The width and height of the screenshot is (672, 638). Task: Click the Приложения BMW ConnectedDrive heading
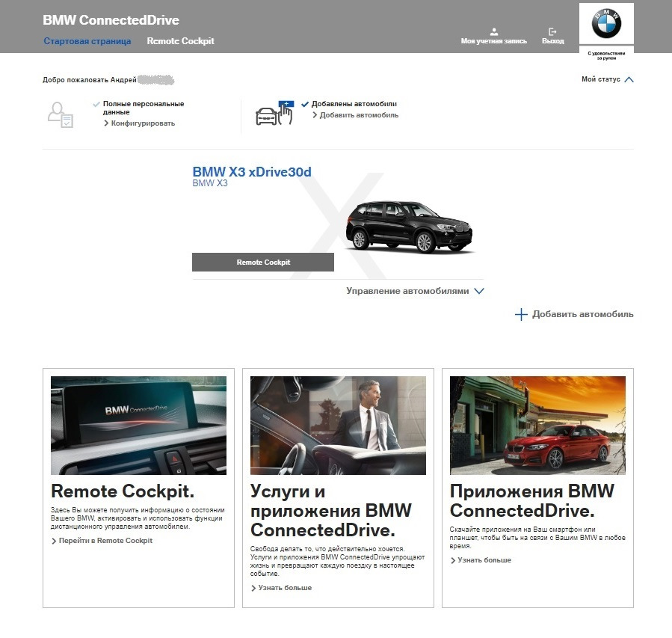click(x=532, y=501)
